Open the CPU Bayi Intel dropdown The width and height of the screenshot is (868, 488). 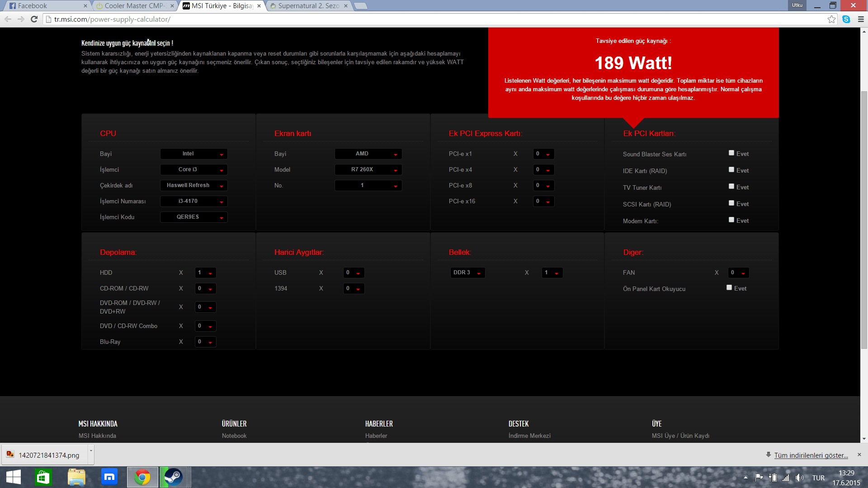193,154
